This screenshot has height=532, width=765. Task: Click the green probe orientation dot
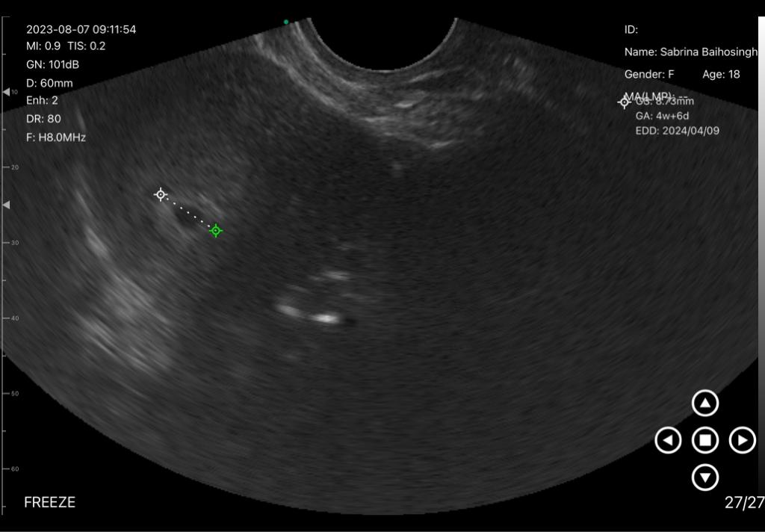tap(286, 22)
